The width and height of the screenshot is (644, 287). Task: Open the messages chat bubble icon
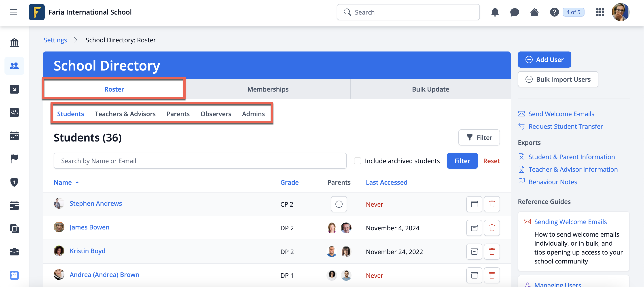pos(514,12)
